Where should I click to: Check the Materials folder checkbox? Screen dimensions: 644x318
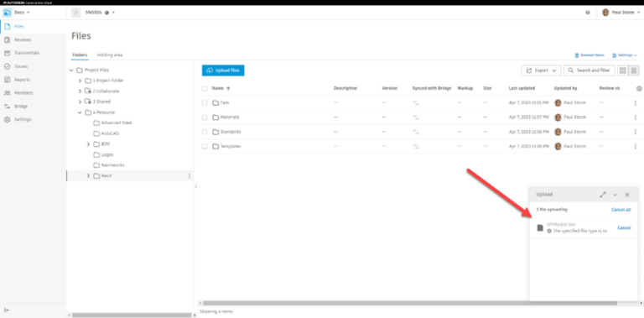tap(205, 117)
